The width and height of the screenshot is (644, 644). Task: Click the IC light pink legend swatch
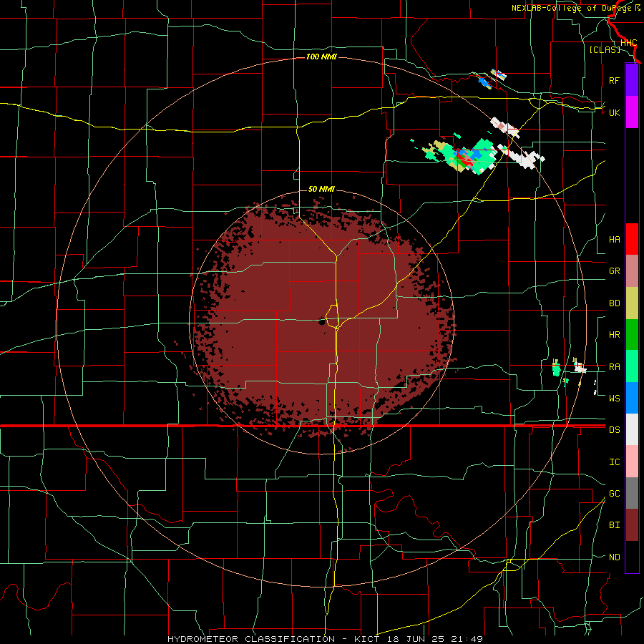click(x=632, y=462)
